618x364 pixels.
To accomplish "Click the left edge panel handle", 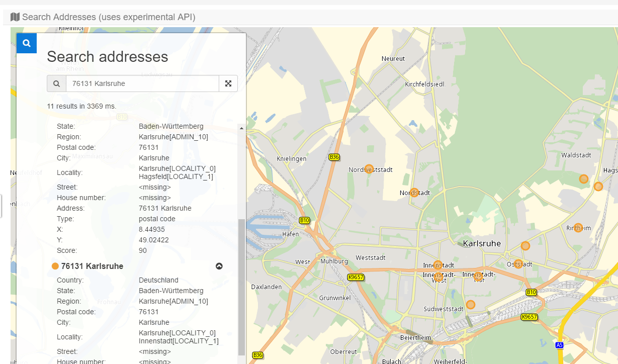I will 1,206.
